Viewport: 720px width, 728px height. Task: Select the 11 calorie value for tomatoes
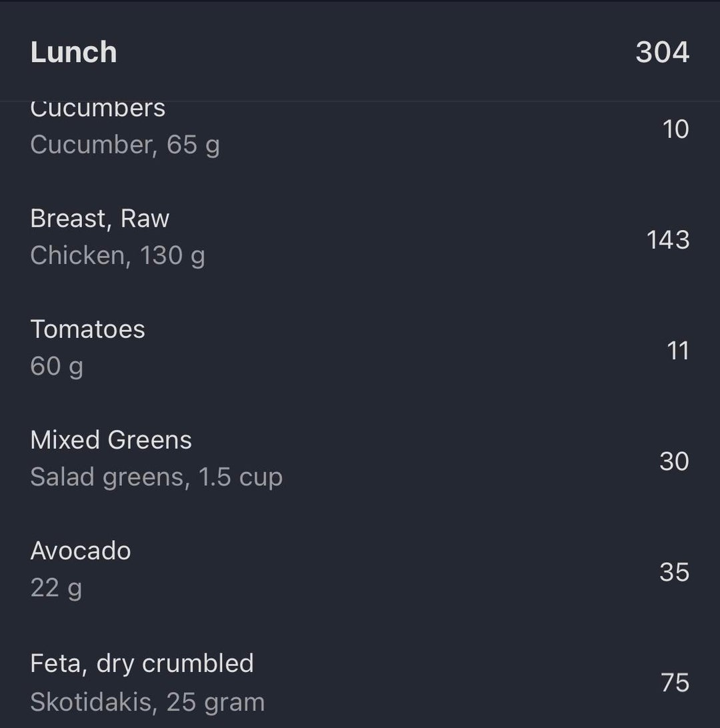(677, 351)
